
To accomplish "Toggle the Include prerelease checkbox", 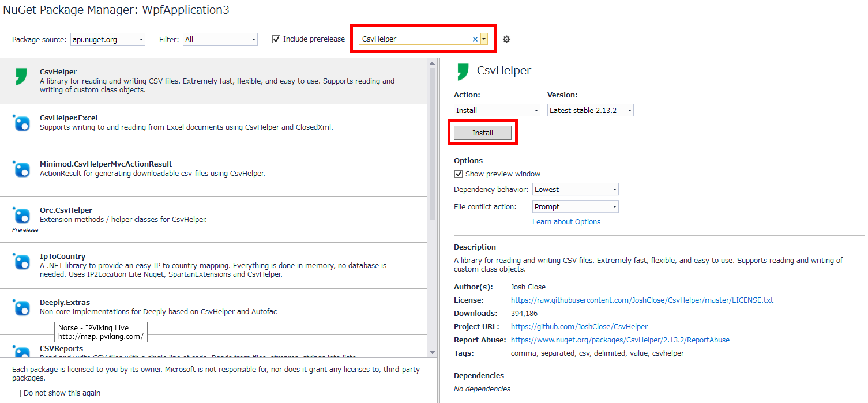I will (276, 39).
